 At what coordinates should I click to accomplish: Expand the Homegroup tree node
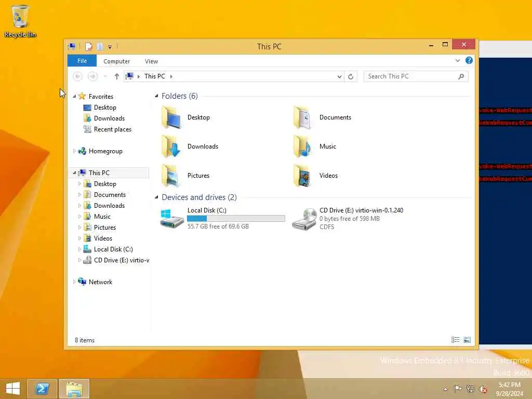74,151
